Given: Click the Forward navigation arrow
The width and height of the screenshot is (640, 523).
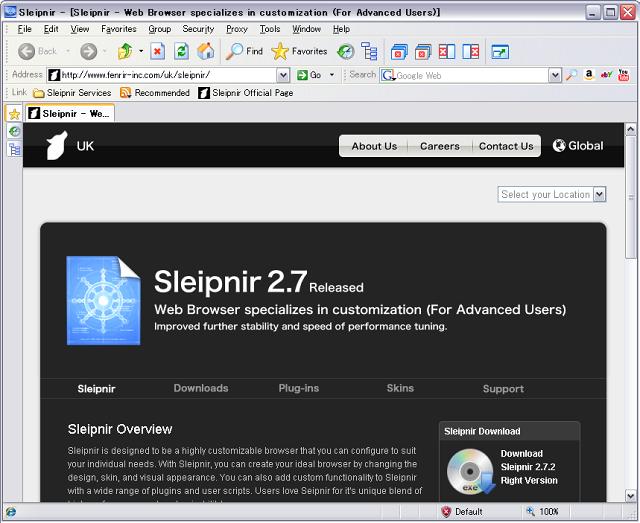Looking at the screenshot, I should click(89, 51).
